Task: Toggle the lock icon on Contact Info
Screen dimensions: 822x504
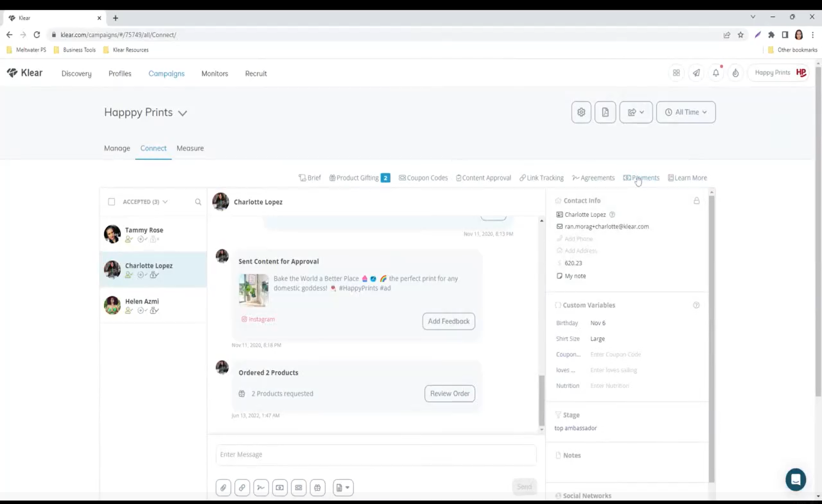Action: tap(697, 201)
